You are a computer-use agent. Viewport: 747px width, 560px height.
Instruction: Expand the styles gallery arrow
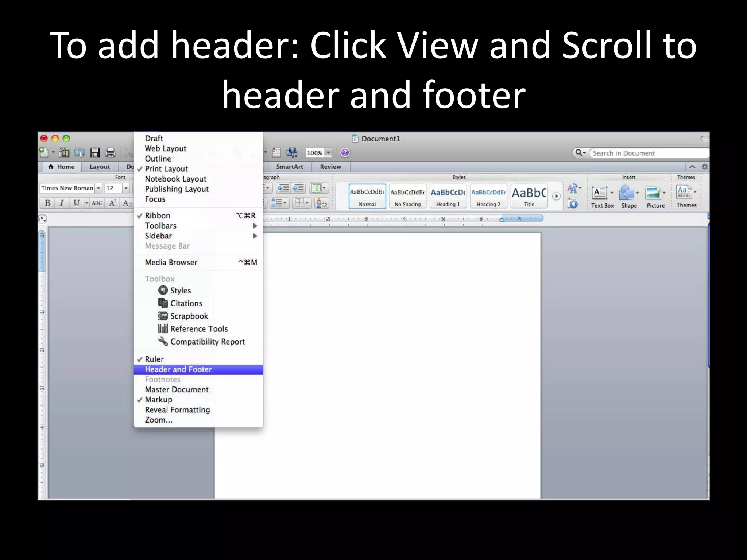click(x=556, y=196)
